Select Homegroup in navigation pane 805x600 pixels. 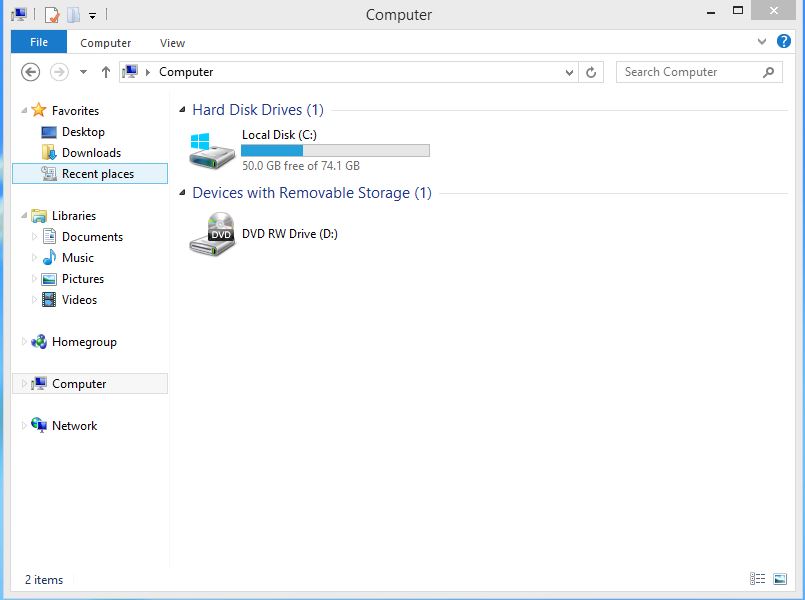point(84,342)
